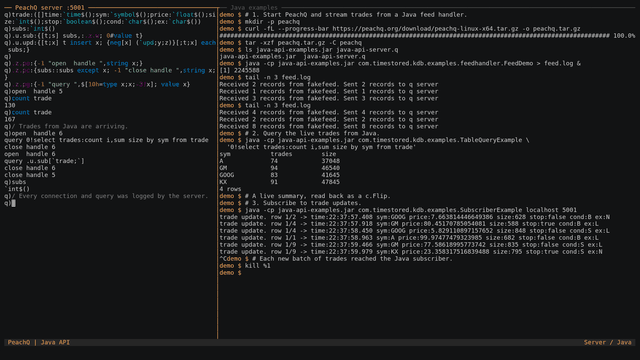The image size is (640, 360).
Task: Click comment '# 2. Query the live trades from Java.'
Action: point(312,133)
